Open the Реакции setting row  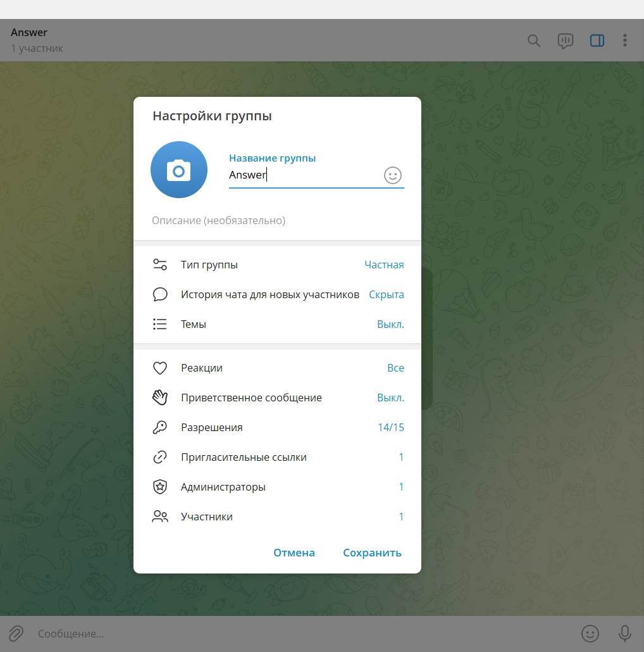point(277,368)
